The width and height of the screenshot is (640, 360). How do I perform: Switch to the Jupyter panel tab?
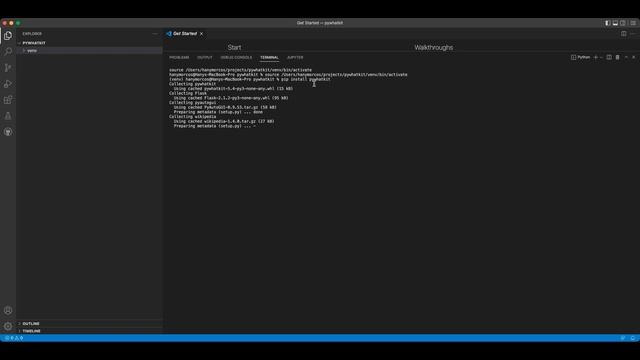pos(295,58)
